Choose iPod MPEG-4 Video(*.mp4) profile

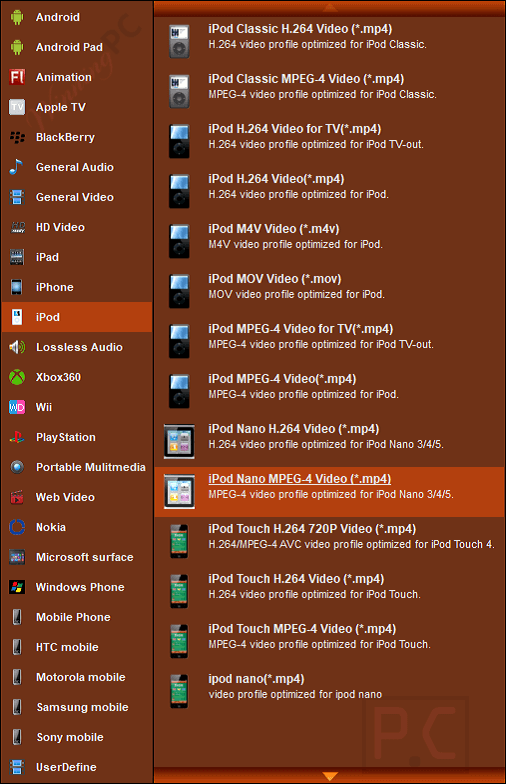click(330, 392)
